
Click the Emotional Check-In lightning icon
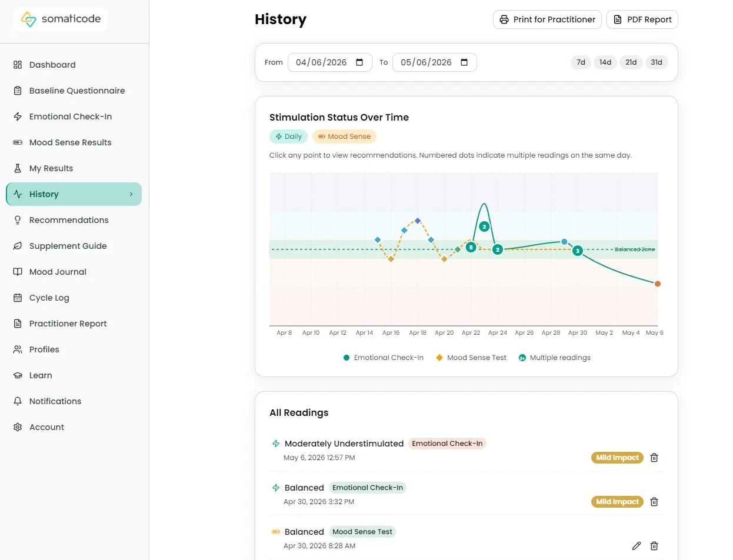pyautogui.click(x=18, y=116)
